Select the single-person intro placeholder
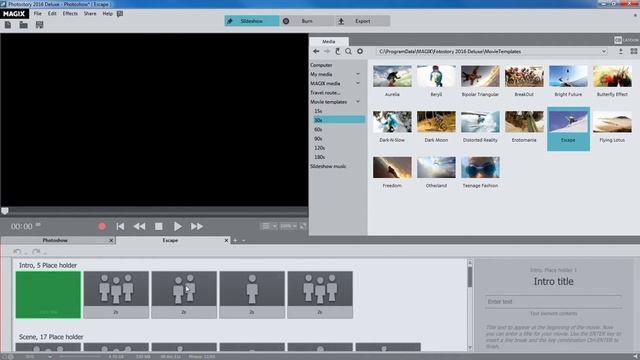Screen dimensions: 640x360 tap(252, 295)
